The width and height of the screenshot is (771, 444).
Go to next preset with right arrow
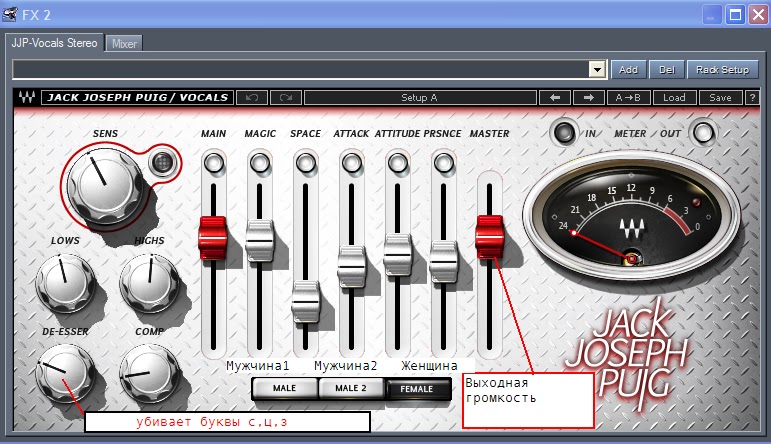[x=589, y=97]
